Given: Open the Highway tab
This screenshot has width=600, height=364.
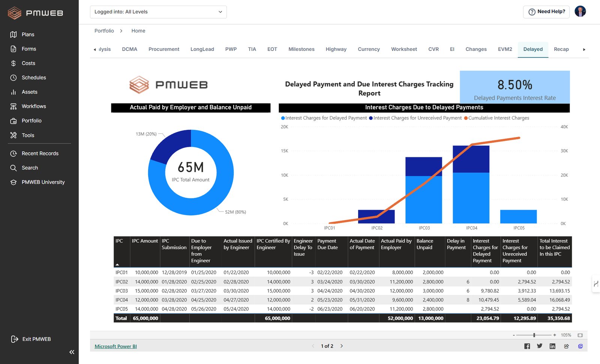Looking at the screenshot, I should [x=336, y=49].
